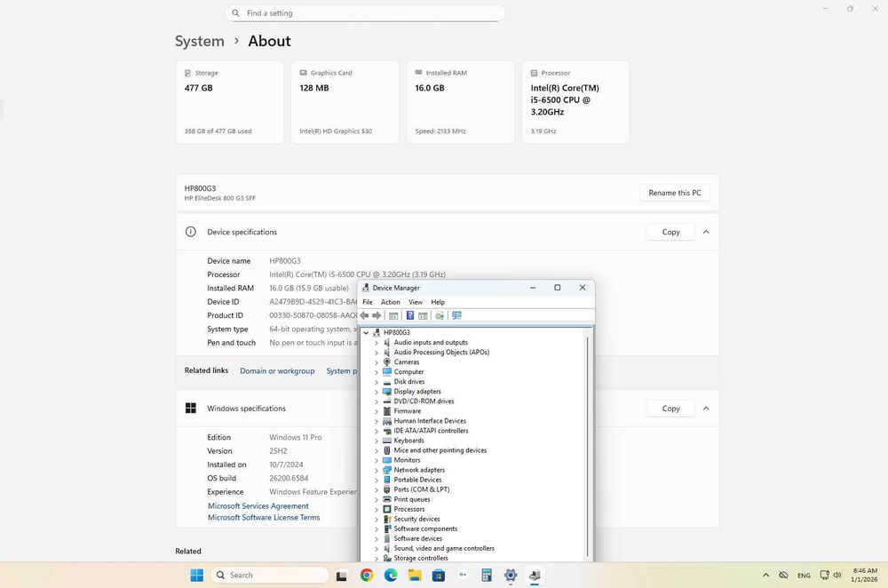
Task: Click Device Manager icon in taskbar
Action: 535,576
